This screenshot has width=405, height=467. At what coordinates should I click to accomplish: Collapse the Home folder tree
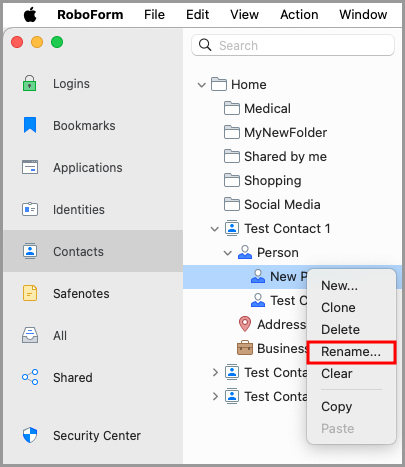(201, 85)
